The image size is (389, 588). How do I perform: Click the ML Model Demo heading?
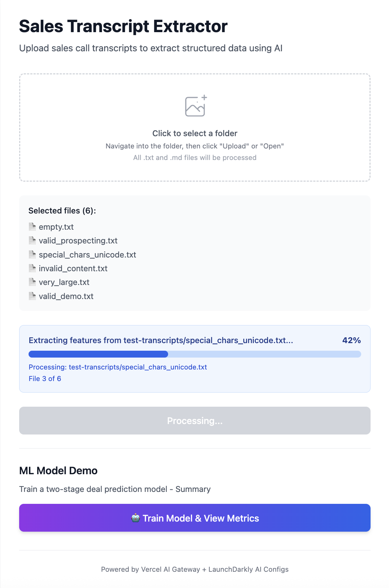(x=58, y=471)
